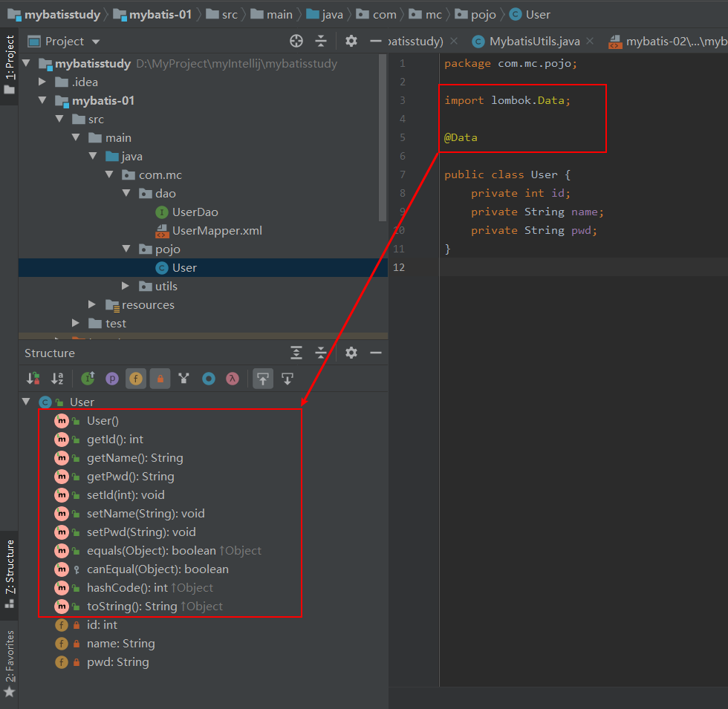Toggle the show lambdas icon
This screenshot has width=728, height=709.
click(x=233, y=379)
